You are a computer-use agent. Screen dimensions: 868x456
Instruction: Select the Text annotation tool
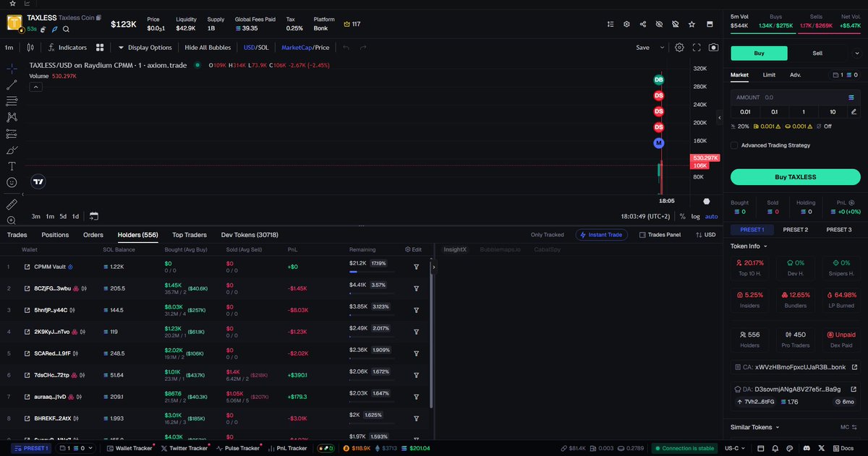click(x=12, y=166)
